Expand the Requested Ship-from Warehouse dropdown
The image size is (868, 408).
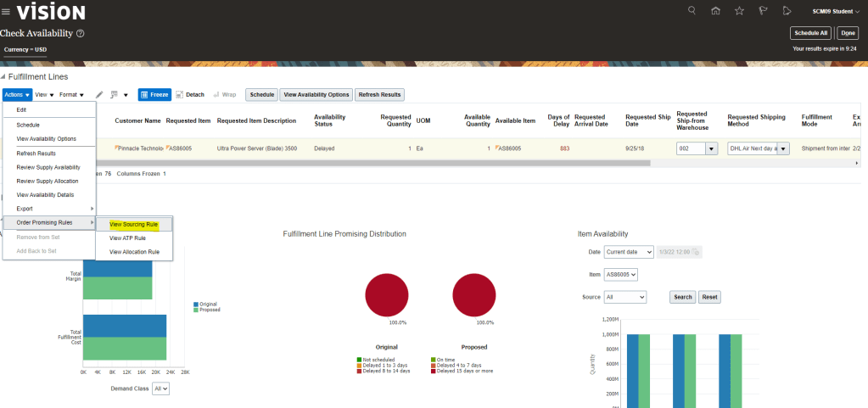point(711,148)
